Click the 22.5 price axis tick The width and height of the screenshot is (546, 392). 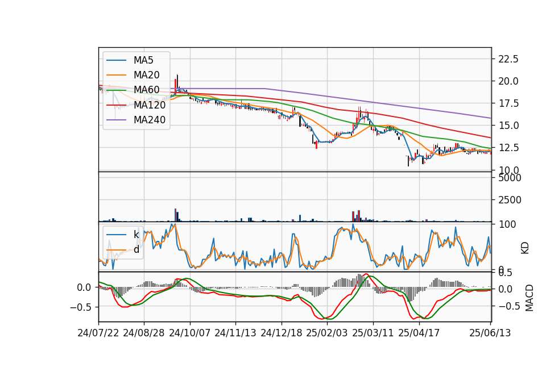(x=508, y=59)
